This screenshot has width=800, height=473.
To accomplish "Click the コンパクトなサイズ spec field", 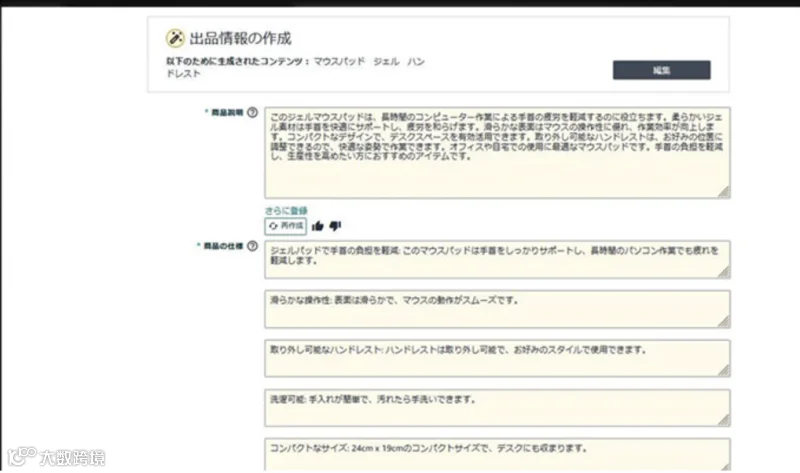I will [x=497, y=454].
